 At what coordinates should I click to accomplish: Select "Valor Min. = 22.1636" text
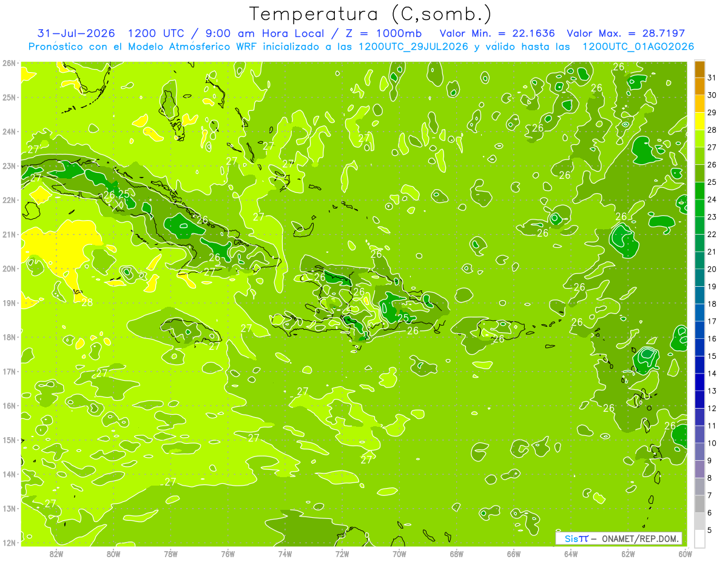497,33
